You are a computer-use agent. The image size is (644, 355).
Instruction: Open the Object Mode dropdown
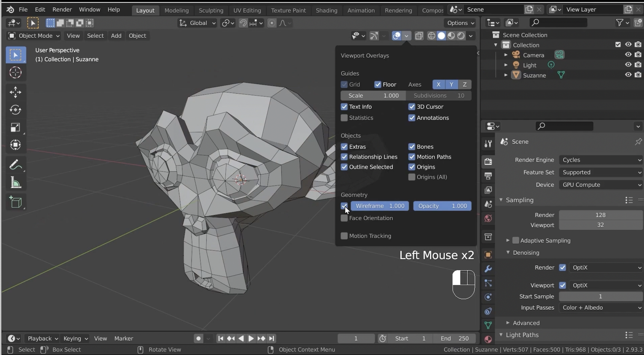click(34, 36)
